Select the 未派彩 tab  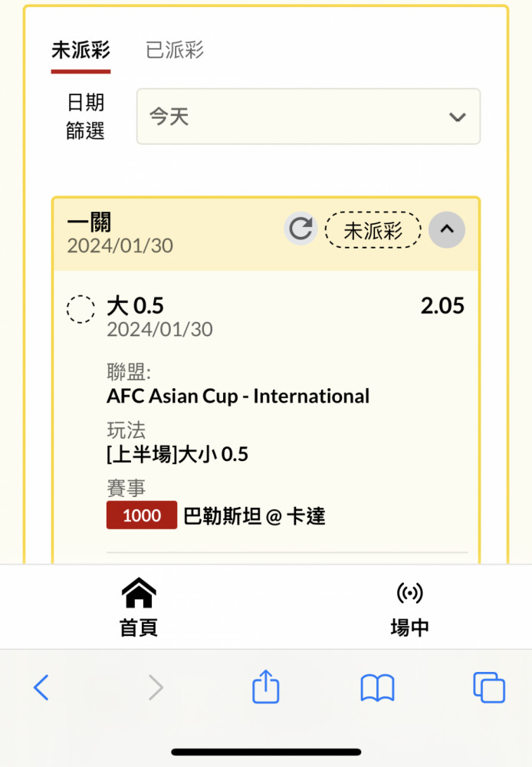point(80,50)
